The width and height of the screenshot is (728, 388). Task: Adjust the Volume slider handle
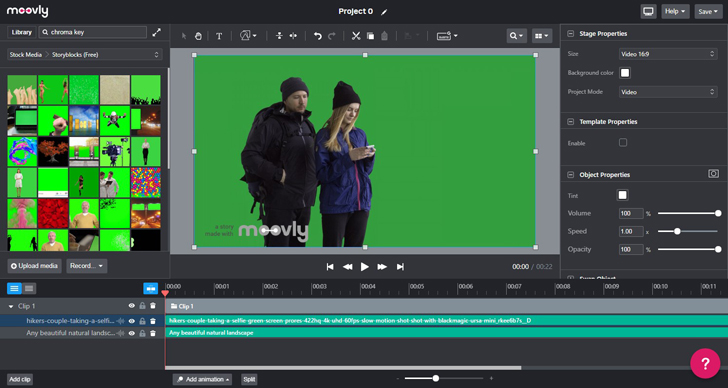718,213
